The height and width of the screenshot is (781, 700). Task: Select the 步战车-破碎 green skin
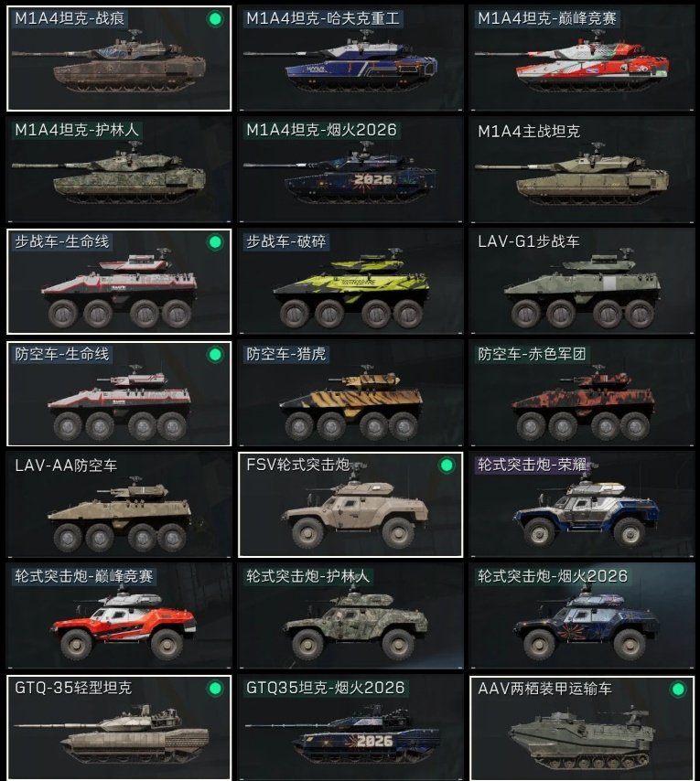point(350,282)
